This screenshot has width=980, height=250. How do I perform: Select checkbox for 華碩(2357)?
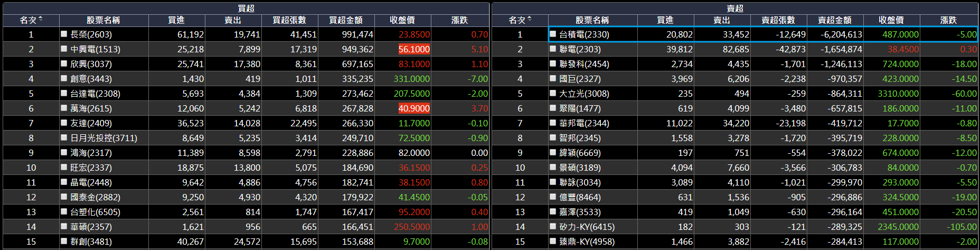64,226
